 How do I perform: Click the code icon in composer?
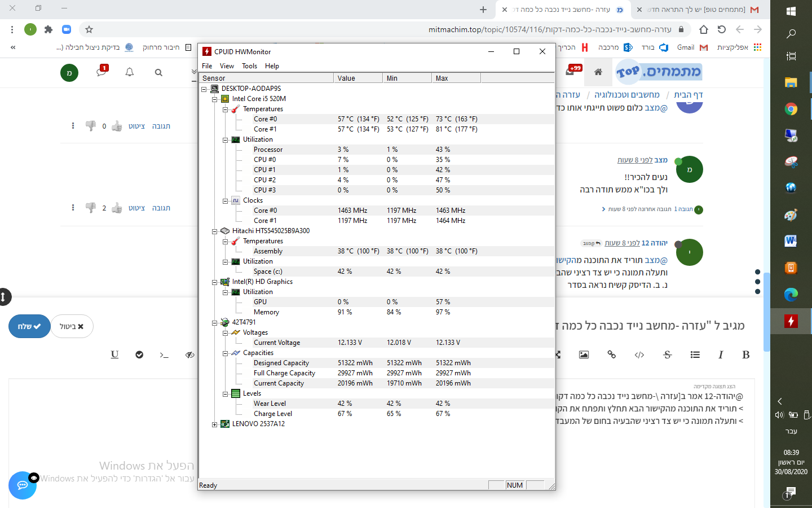[639, 354]
